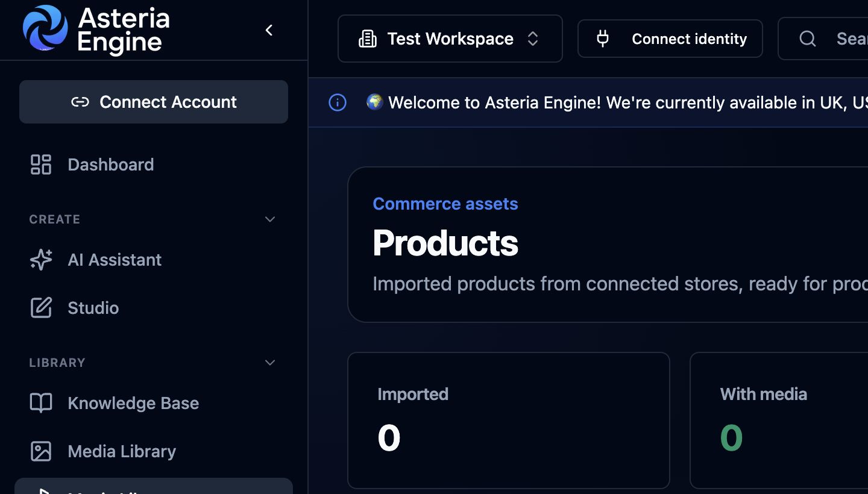Click the LIBRARY section label
Viewport: 868px width, 494px height.
click(x=57, y=363)
